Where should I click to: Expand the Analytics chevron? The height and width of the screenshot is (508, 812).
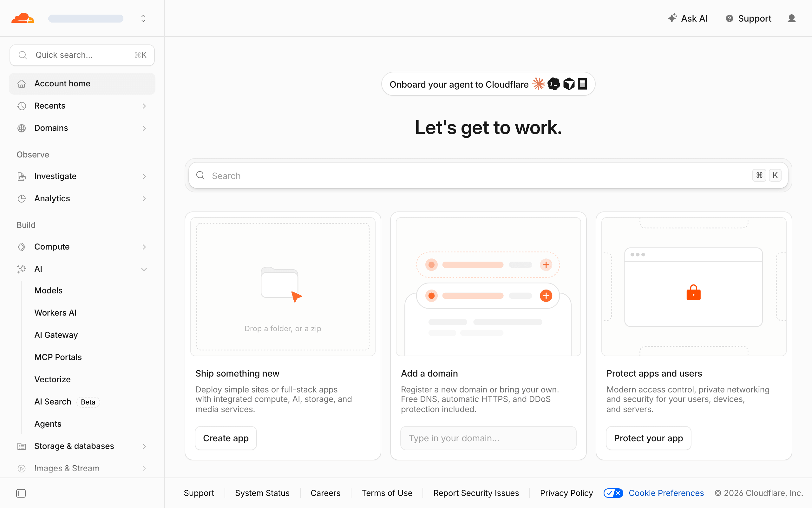[x=144, y=198]
